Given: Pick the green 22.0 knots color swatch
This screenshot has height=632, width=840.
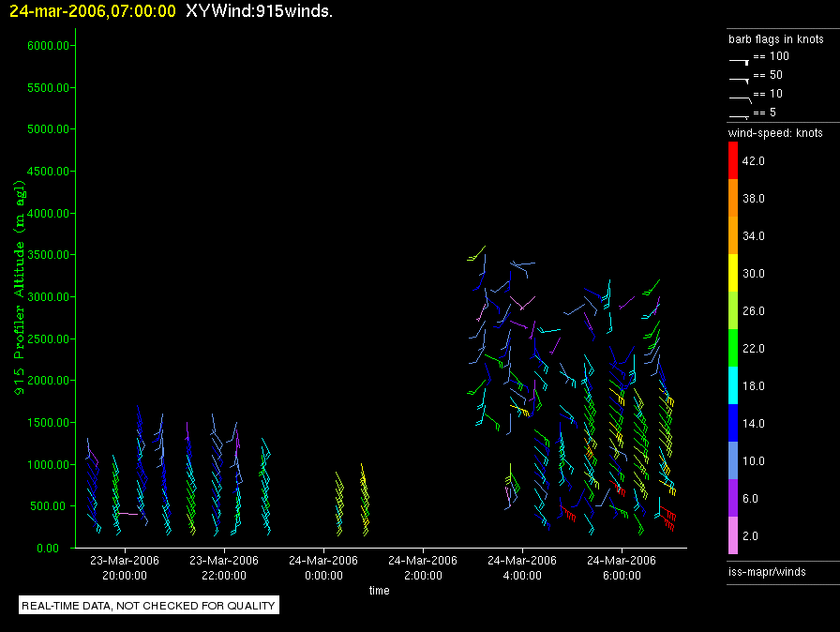Looking at the screenshot, I should 732,348.
